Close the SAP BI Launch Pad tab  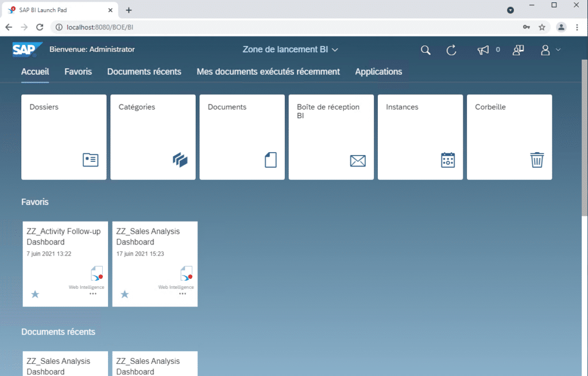coord(110,10)
